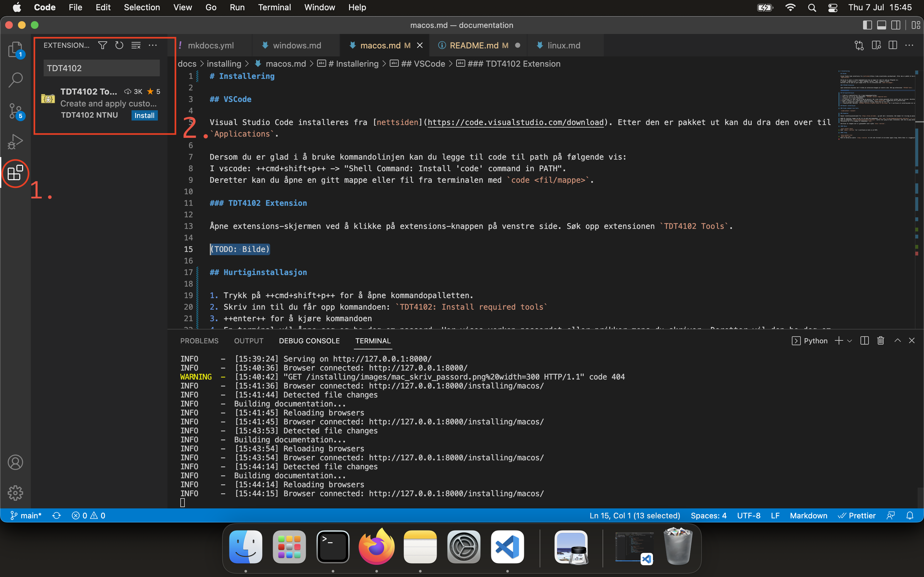Select the TERMINAL tab in bottom panel
The width and height of the screenshot is (924, 577).
pyautogui.click(x=374, y=340)
